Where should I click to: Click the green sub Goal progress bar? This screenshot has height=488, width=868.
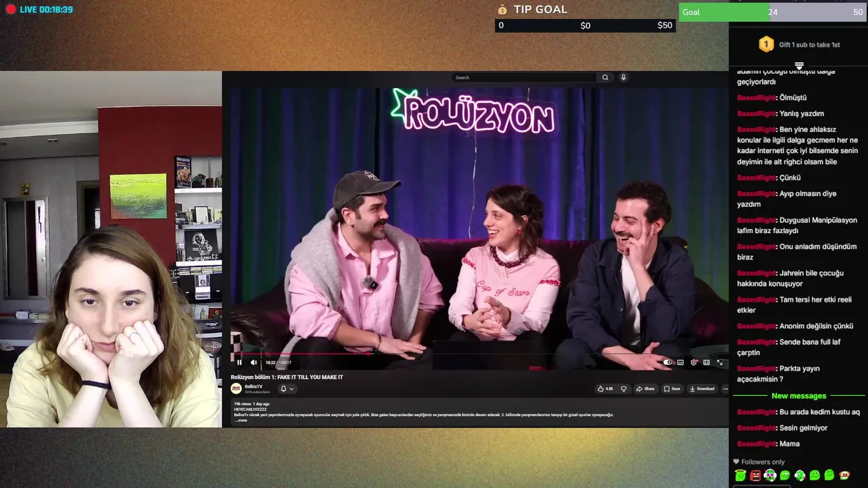773,12
